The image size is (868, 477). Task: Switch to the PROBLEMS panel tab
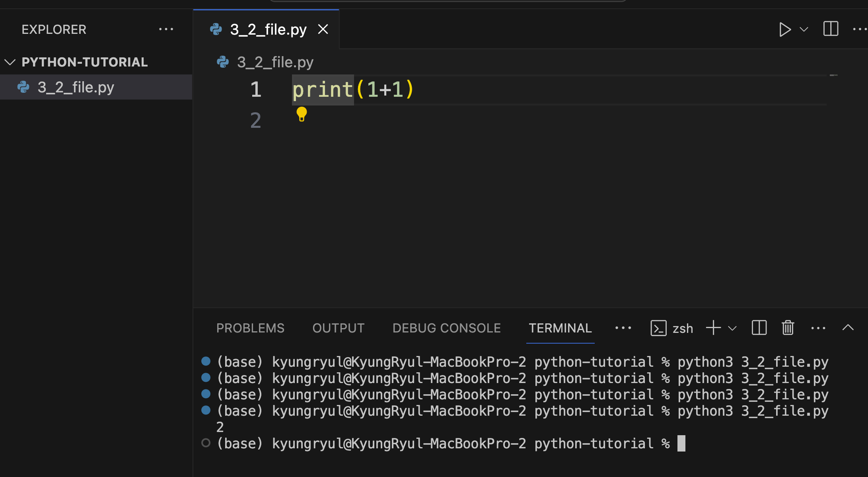pos(250,328)
